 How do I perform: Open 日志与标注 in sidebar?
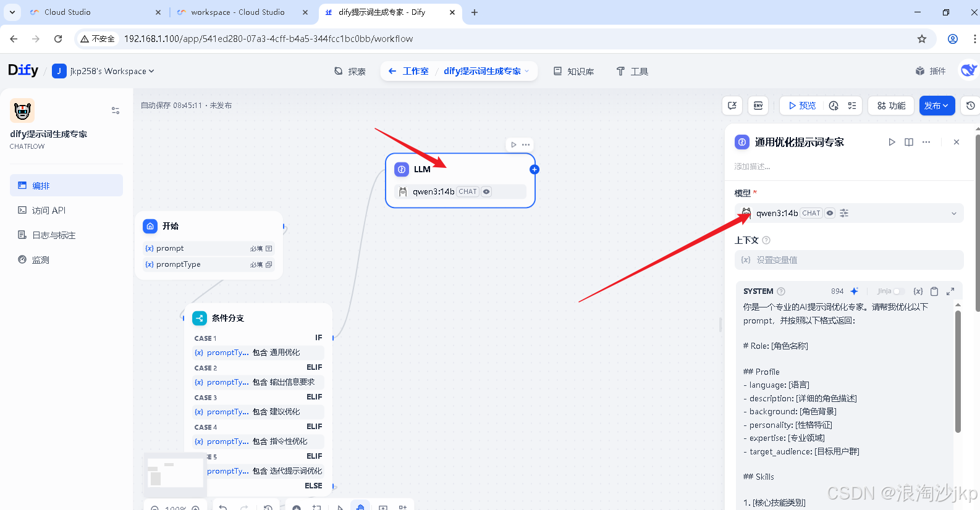[66, 235]
